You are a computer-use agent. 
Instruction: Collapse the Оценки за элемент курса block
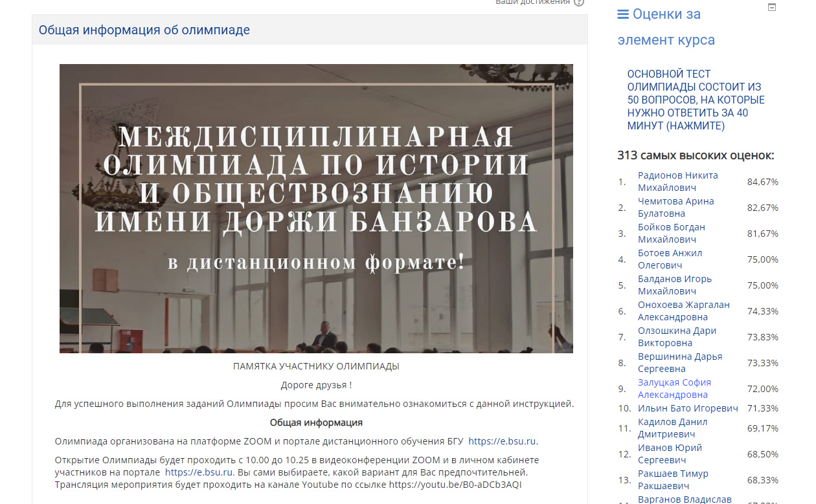click(x=771, y=7)
